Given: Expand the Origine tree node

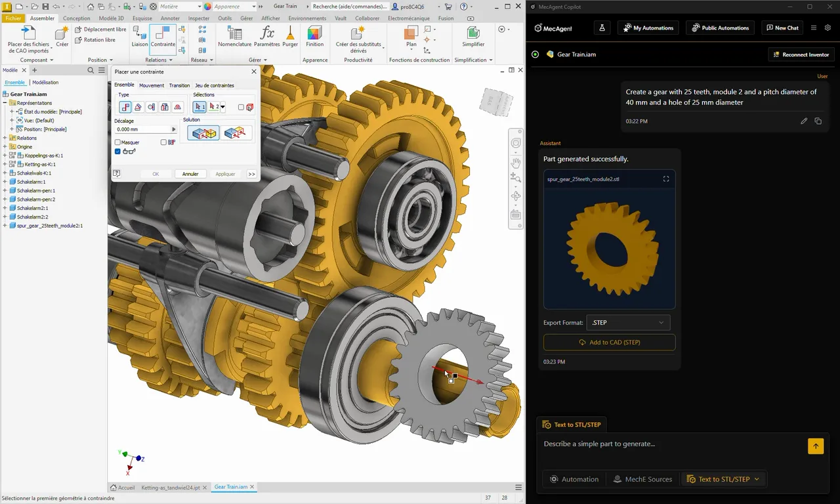Looking at the screenshot, I should [5, 147].
